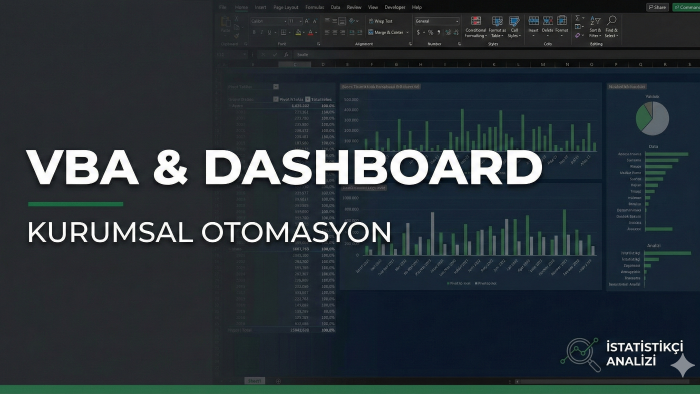Switch to the Insert ribbon tab

pyautogui.click(x=260, y=7)
